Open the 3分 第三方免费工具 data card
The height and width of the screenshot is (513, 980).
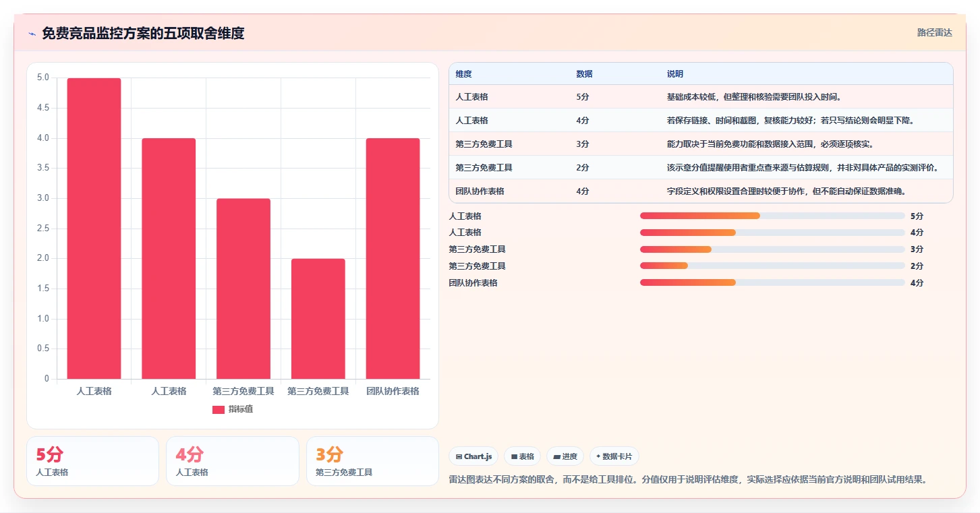click(372, 461)
